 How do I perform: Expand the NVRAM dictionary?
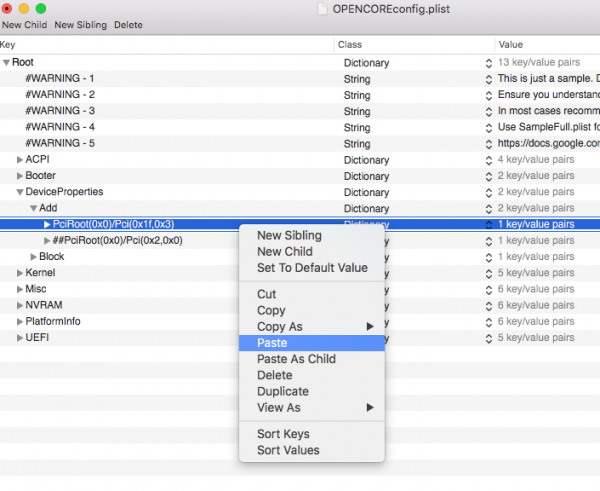[x=20, y=305]
